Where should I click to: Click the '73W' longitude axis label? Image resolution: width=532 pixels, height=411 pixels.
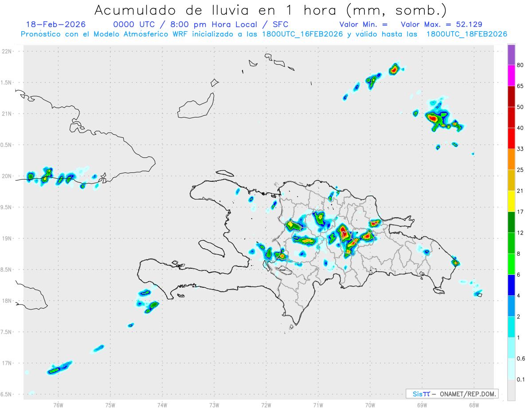(x=214, y=405)
